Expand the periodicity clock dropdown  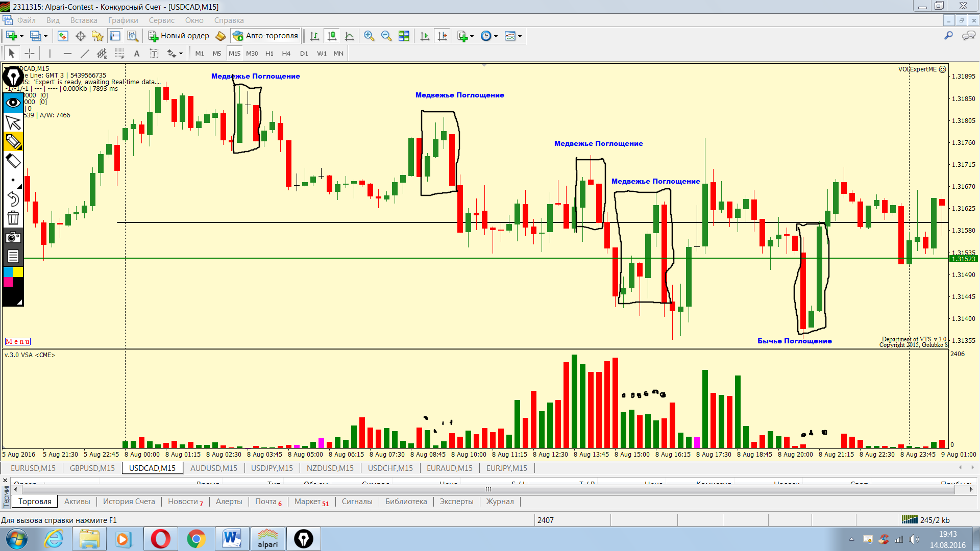496,36
